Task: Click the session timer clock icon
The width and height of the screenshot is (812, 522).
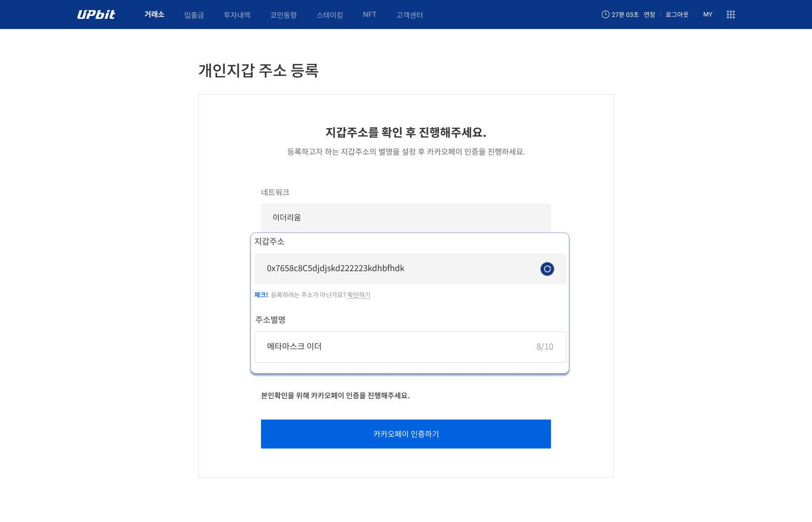Action: click(605, 14)
